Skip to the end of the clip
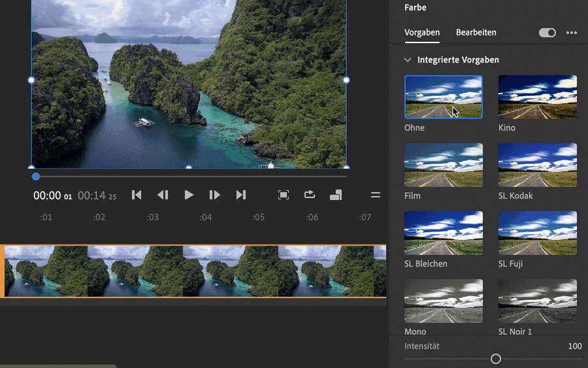The height and width of the screenshot is (368, 588). [241, 195]
